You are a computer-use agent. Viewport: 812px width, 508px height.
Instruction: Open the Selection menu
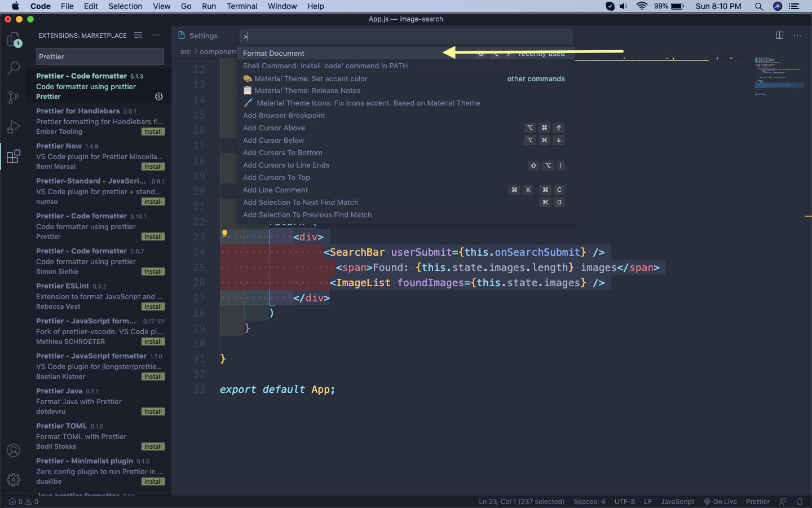click(x=125, y=6)
